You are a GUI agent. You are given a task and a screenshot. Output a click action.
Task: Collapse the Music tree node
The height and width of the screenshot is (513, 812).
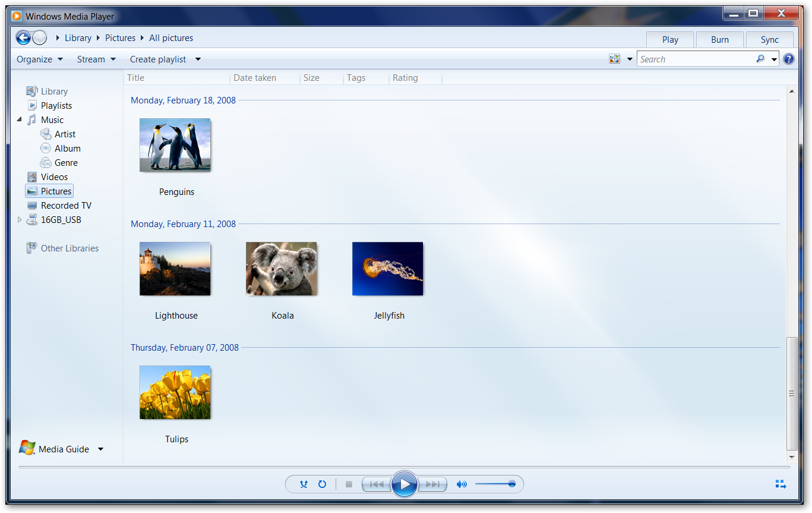(19, 120)
